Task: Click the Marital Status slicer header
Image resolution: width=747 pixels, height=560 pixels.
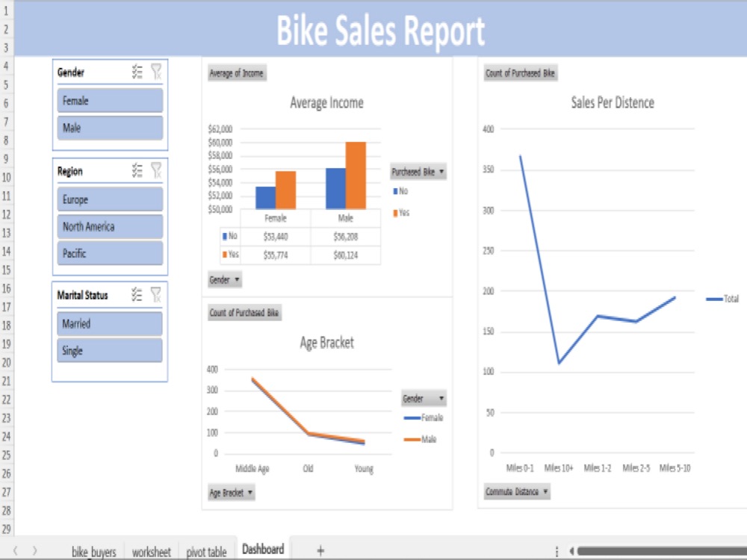Action: click(82, 295)
